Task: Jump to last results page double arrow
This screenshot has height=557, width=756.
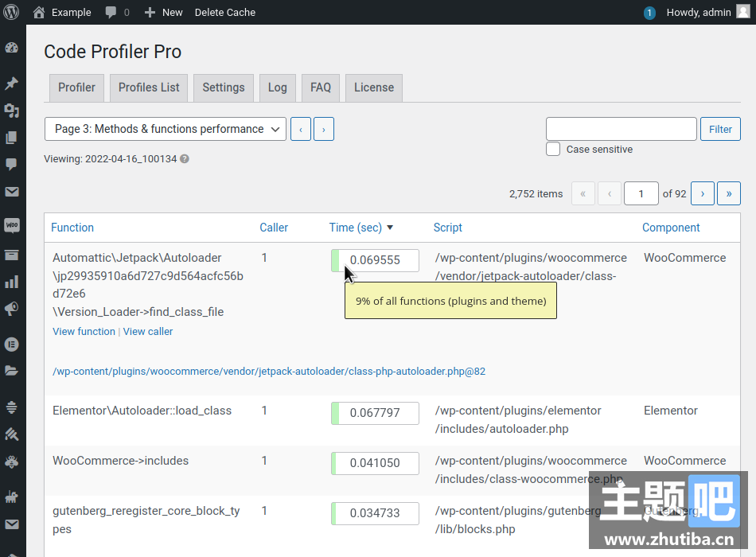Action: tap(729, 193)
